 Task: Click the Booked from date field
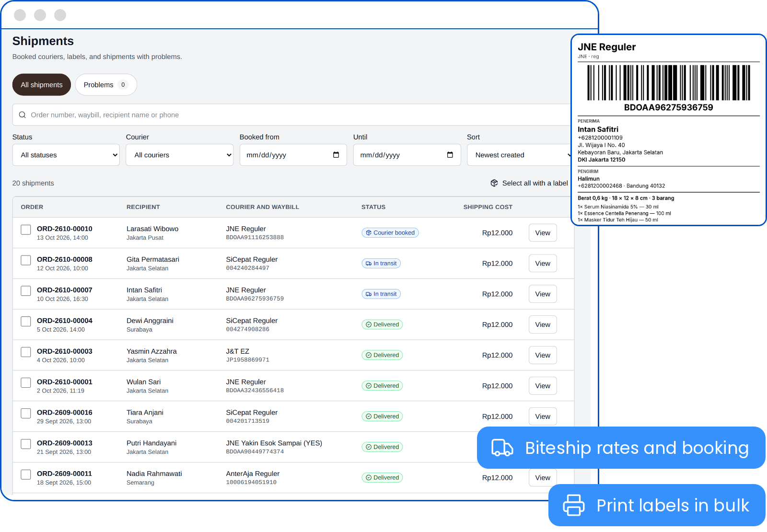pos(293,155)
